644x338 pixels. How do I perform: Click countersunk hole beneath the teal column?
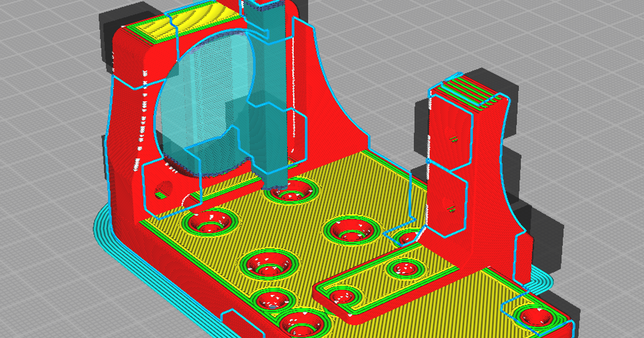pos(289,191)
